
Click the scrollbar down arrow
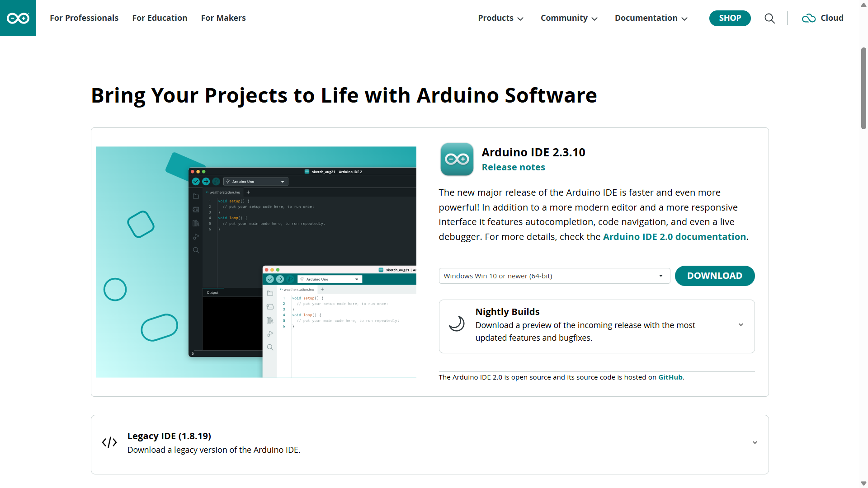863,483
